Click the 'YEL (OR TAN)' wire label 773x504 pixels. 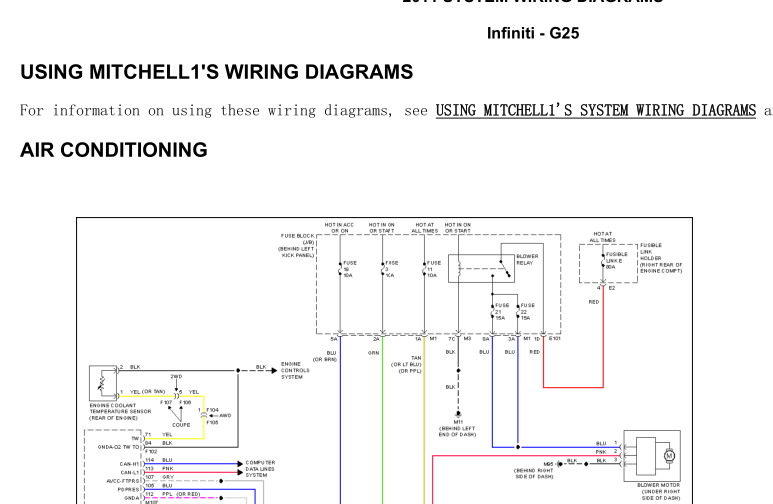click(x=147, y=392)
